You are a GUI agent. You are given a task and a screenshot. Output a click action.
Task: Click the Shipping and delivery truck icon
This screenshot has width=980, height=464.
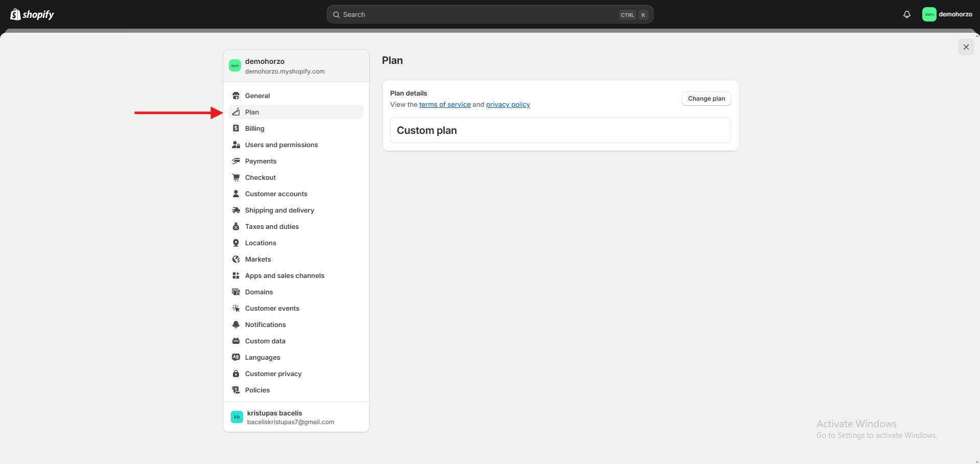[236, 210]
